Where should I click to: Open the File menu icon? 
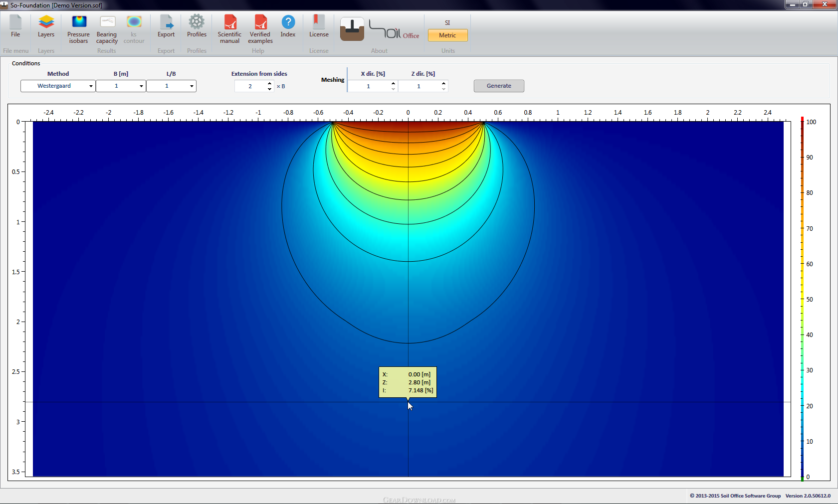coord(15,26)
